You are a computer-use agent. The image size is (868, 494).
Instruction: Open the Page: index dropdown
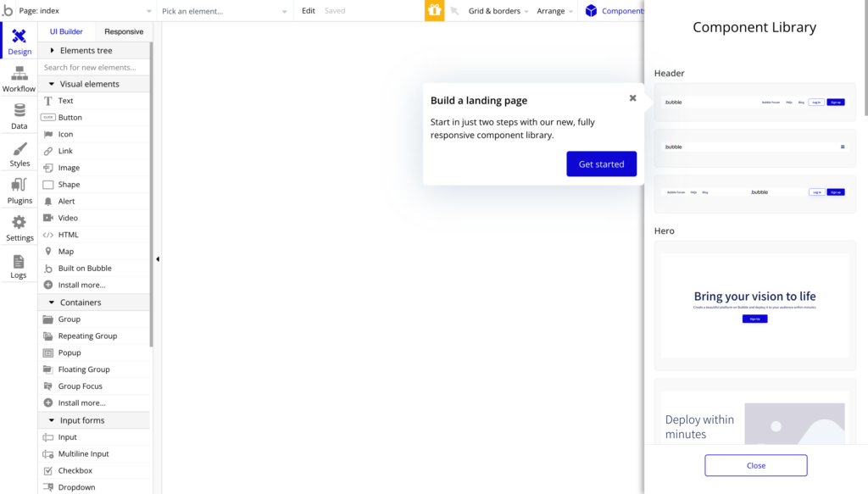point(85,11)
